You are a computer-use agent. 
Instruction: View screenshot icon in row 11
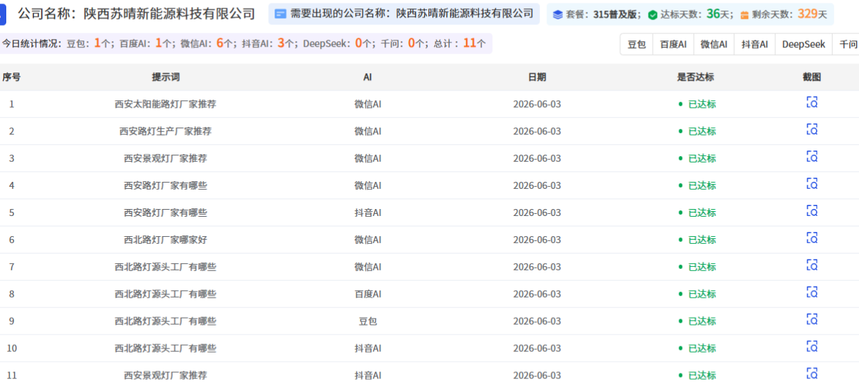812,373
